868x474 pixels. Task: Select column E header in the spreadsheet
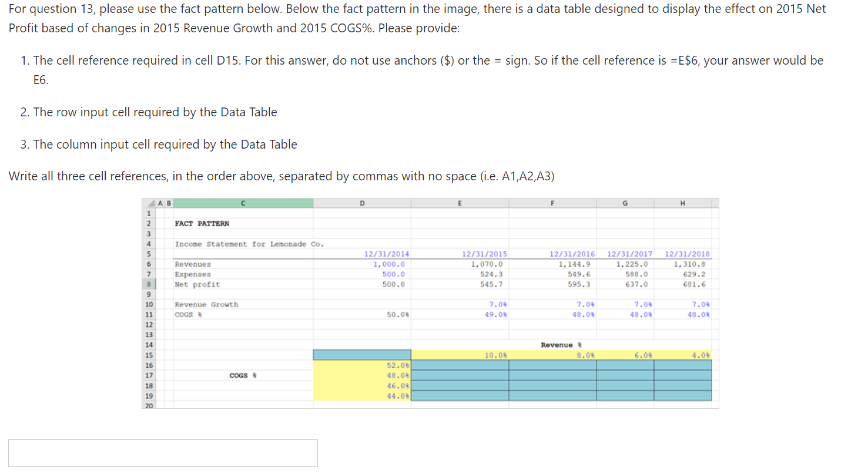(460, 203)
